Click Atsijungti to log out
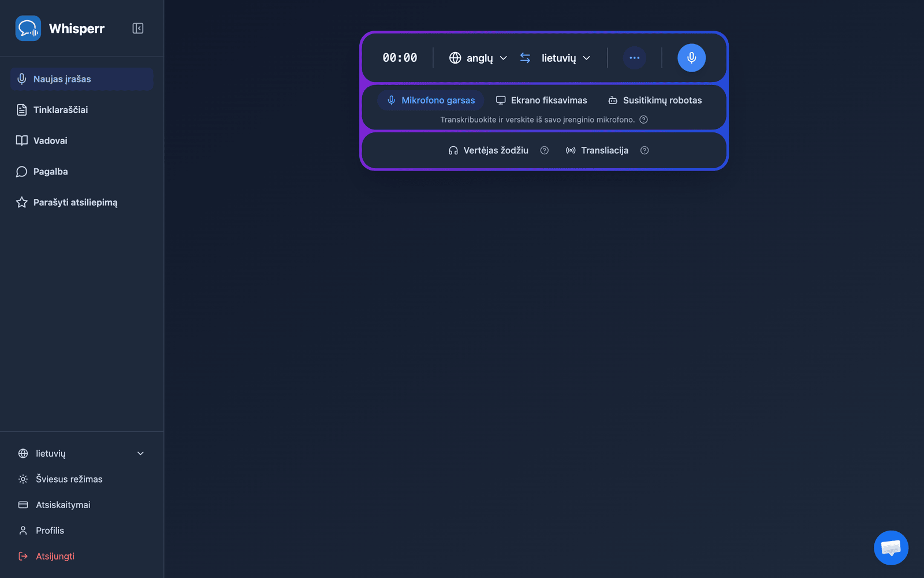The width and height of the screenshot is (924, 578). click(x=81, y=556)
